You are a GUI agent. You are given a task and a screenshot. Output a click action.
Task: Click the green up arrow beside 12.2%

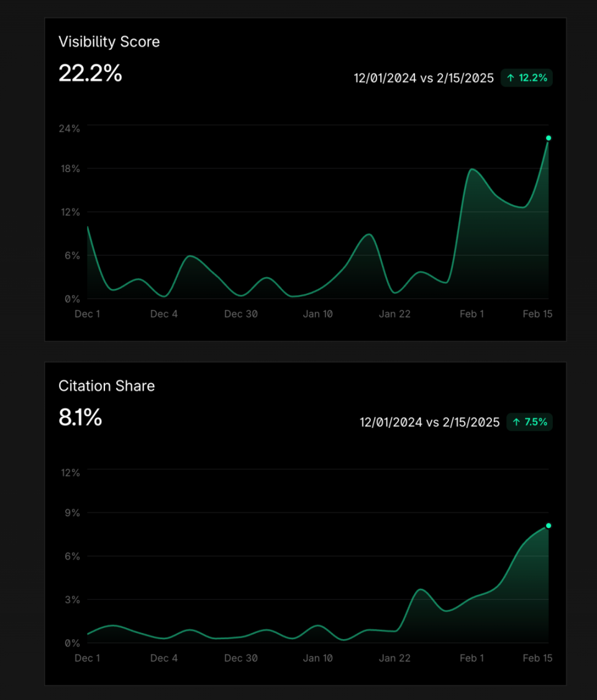510,78
